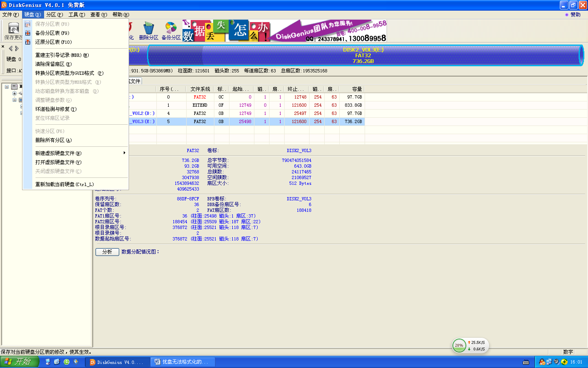Choose 坏道检测与修复 from the menu
Image resolution: width=588 pixels, height=368 pixels.
point(56,109)
